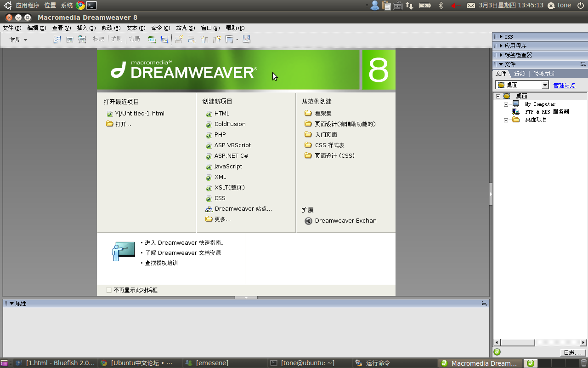Screen dimensions: 588x368
Task: Open the 布局 insert bar category dropdown
Action: (18, 40)
